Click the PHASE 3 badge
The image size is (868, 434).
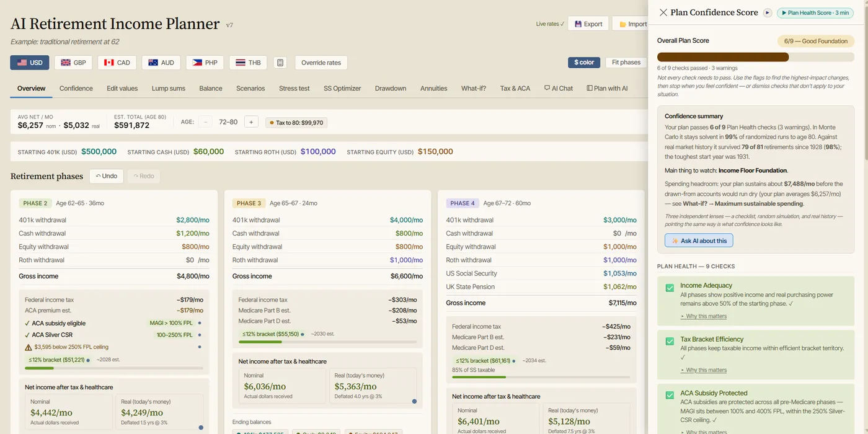(x=249, y=203)
